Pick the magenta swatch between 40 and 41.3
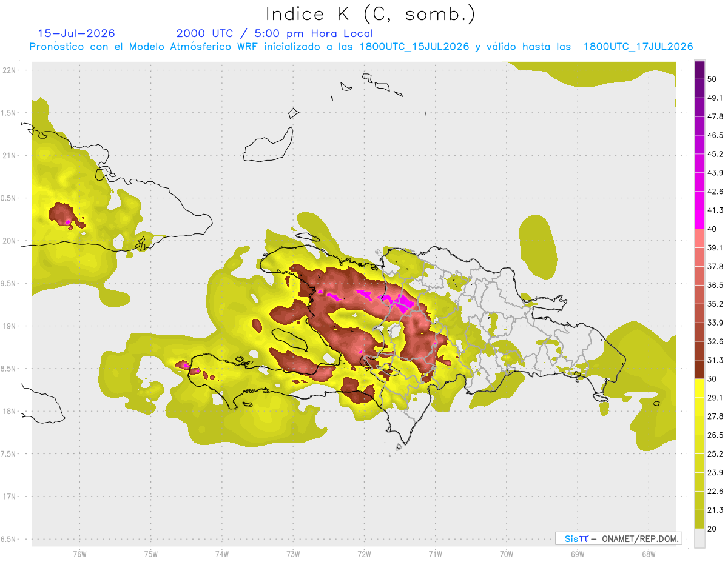This screenshot has height=562, width=728. [x=699, y=219]
